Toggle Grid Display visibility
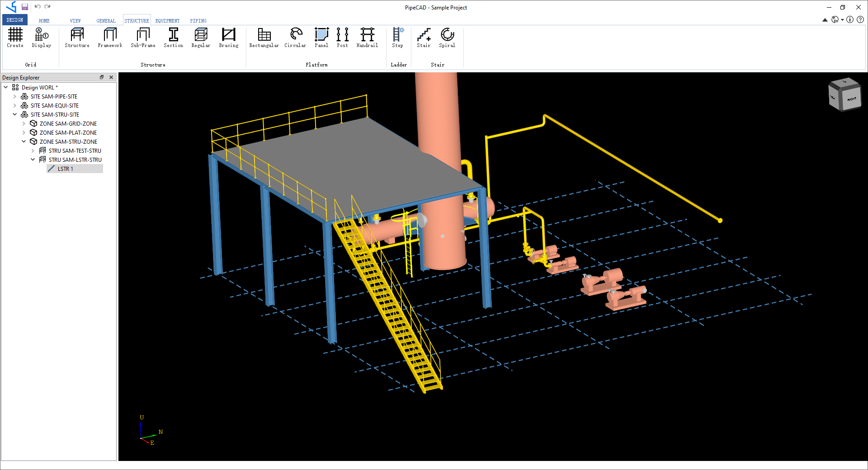The height and width of the screenshot is (470, 868). click(x=41, y=38)
